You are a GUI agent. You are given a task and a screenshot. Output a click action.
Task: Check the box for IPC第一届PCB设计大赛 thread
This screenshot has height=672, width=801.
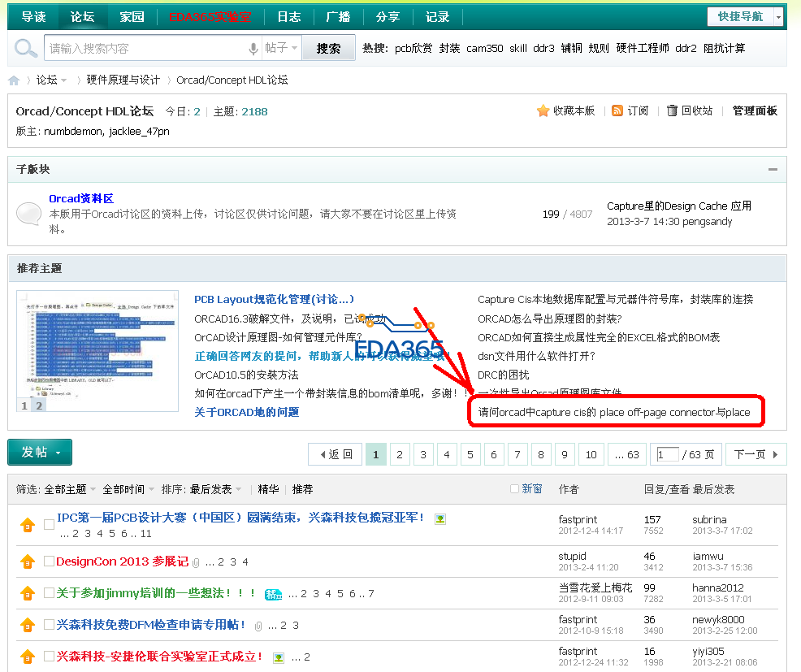pyautogui.click(x=49, y=525)
